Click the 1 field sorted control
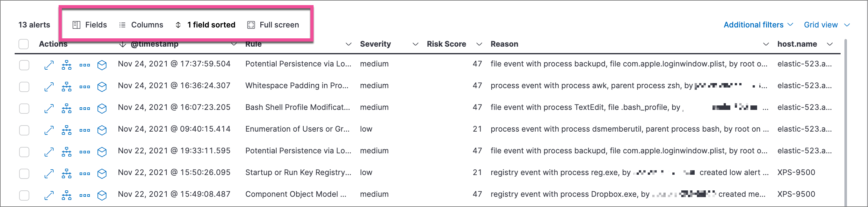Screen dimensions: 868x207 (x=205, y=25)
